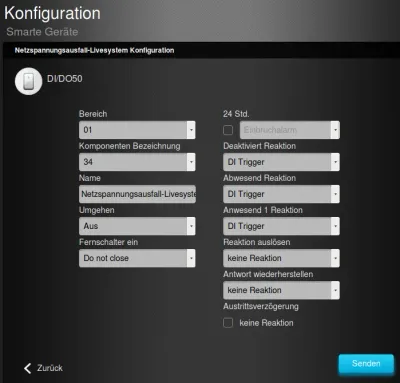Open the Abwesend Reaktion dropdown

tap(281, 194)
